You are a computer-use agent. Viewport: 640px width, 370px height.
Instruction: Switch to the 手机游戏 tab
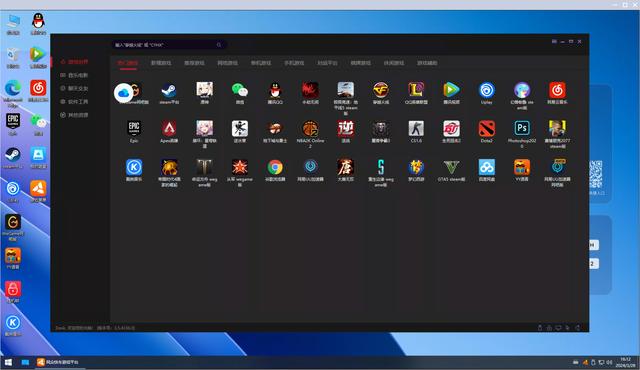click(294, 63)
